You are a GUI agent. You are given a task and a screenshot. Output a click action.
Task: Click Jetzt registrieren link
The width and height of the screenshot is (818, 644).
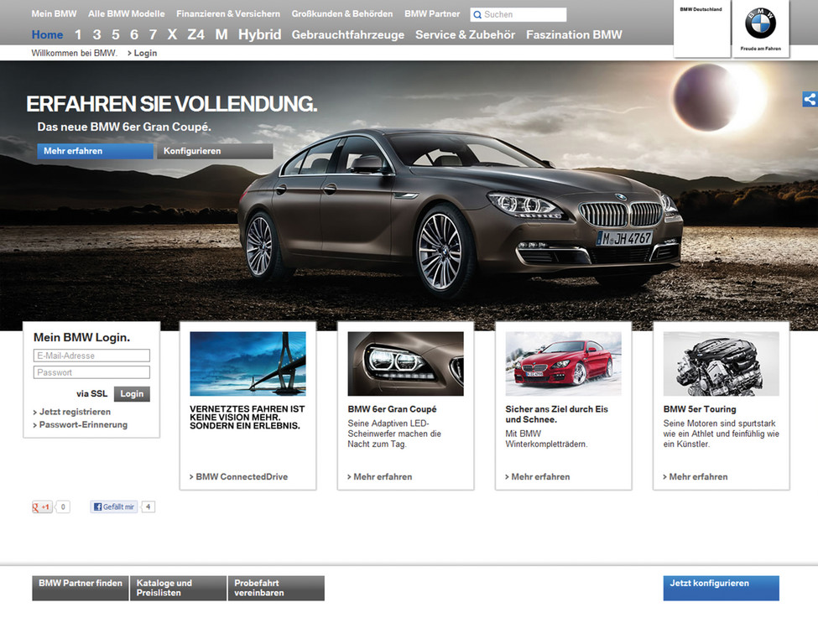click(x=72, y=412)
